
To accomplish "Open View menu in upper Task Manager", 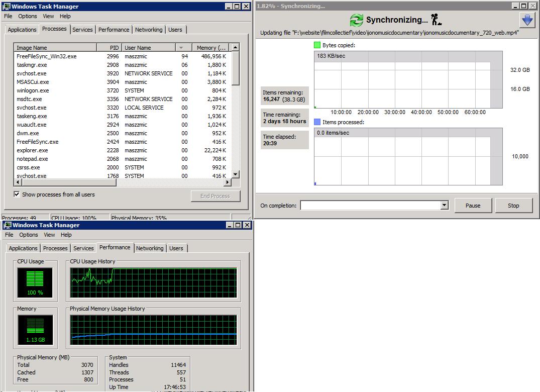I will [x=48, y=16].
